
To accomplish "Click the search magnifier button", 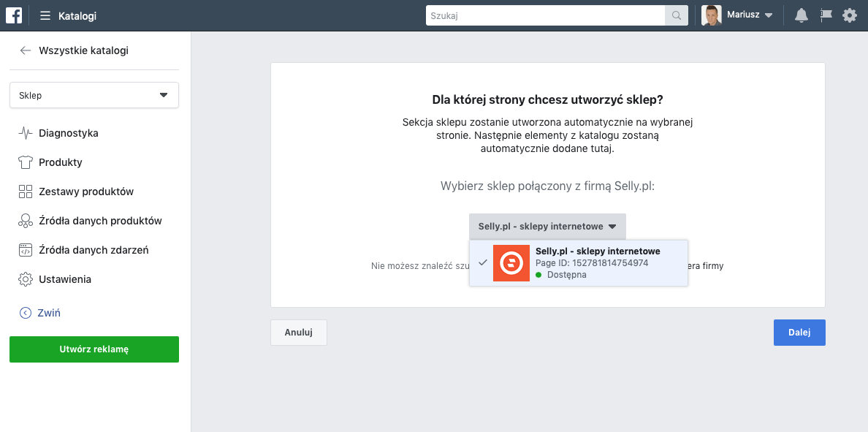I will coord(677,15).
